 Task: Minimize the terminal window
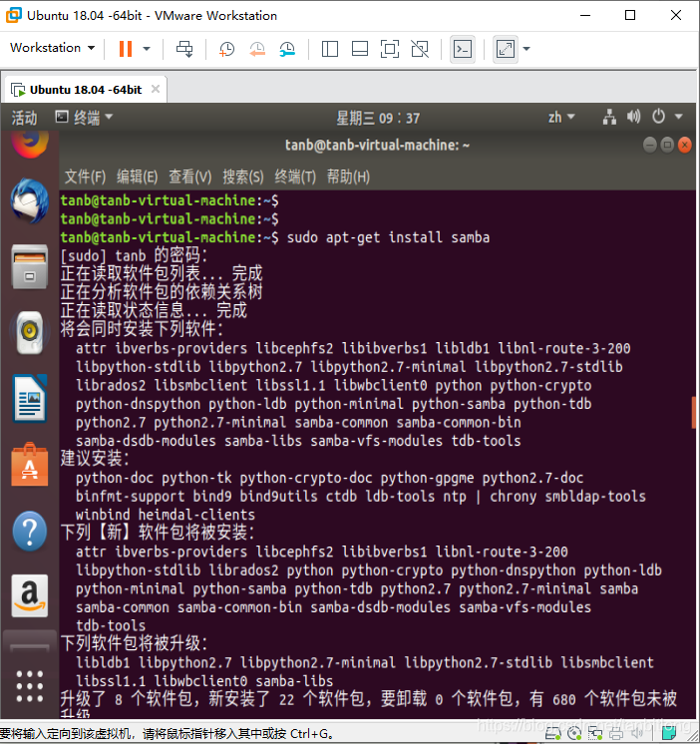pos(650,145)
